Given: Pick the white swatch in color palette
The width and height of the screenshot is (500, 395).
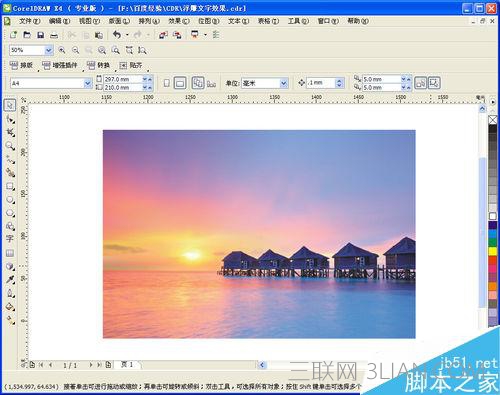Looking at the screenshot, I should [493, 216].
